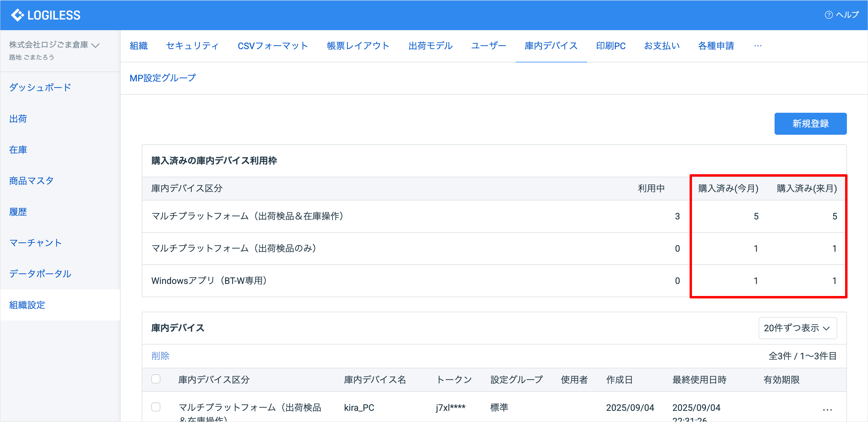Open 商品マスタ from the sidebar
Viewport: 868px width, 422px height.
(x=31, y=181)
